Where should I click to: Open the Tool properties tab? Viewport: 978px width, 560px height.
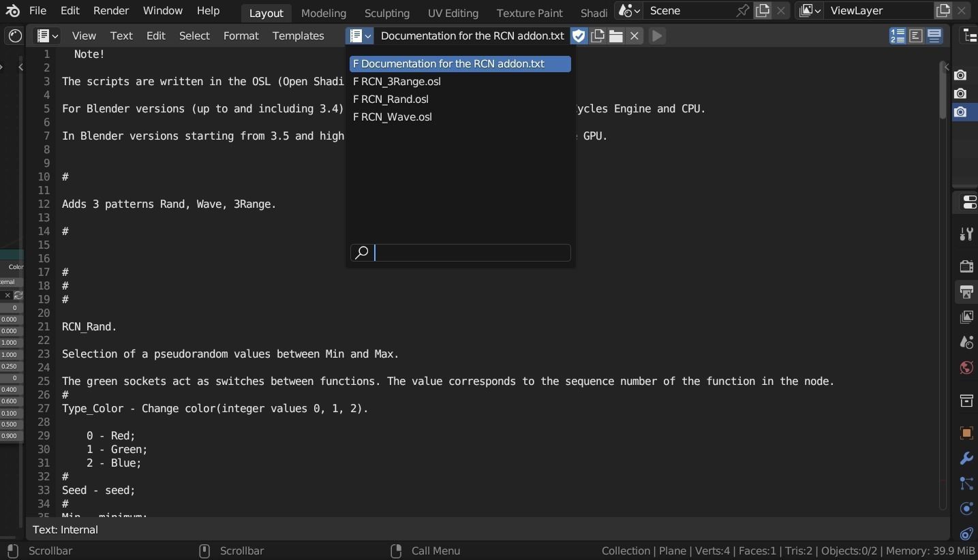coord(966,234)
